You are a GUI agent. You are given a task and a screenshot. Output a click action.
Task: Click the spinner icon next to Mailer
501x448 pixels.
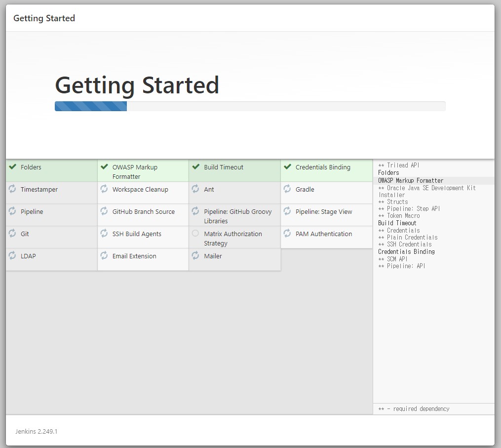(195, 255)
